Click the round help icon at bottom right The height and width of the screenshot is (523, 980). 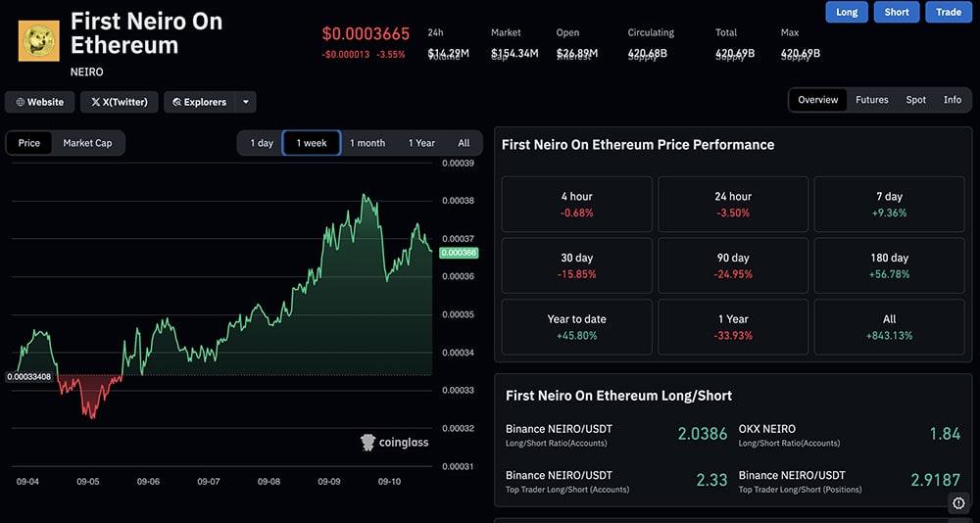958,502
